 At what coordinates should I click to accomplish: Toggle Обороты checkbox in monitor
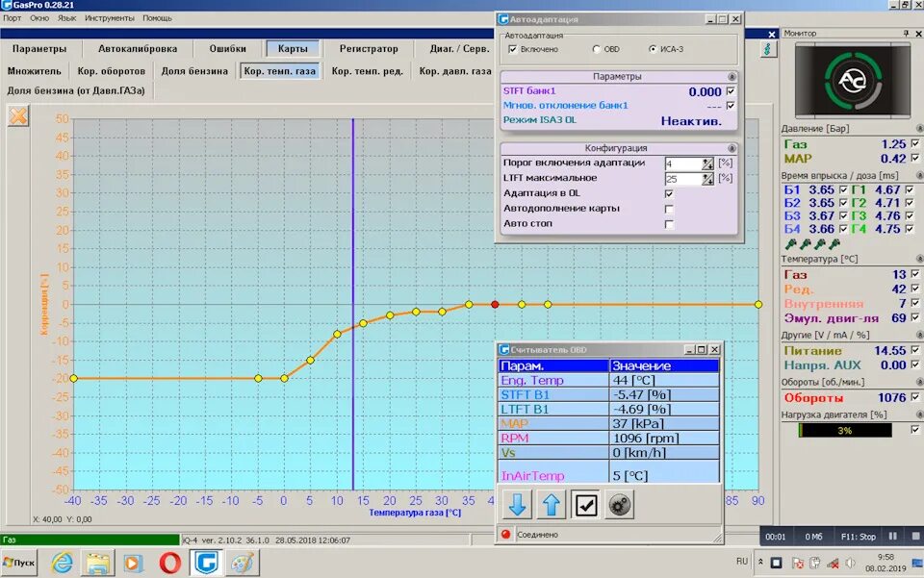pyautogui.click(x=915, y=397)
